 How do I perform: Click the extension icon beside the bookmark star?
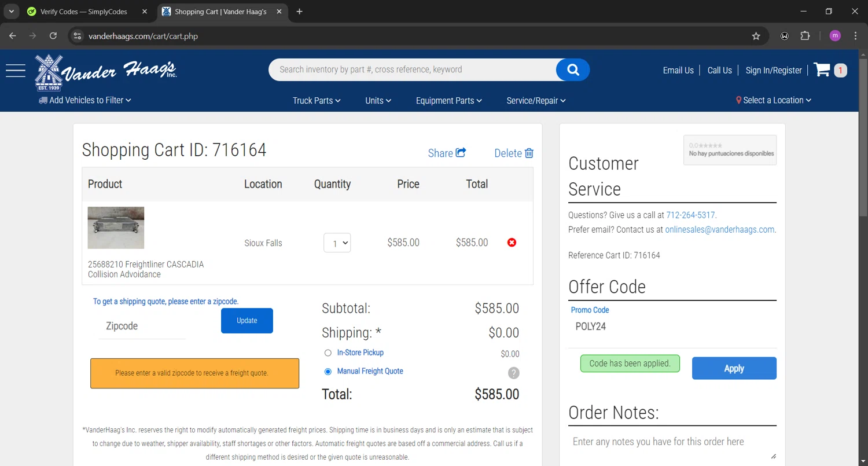(785, 36)
